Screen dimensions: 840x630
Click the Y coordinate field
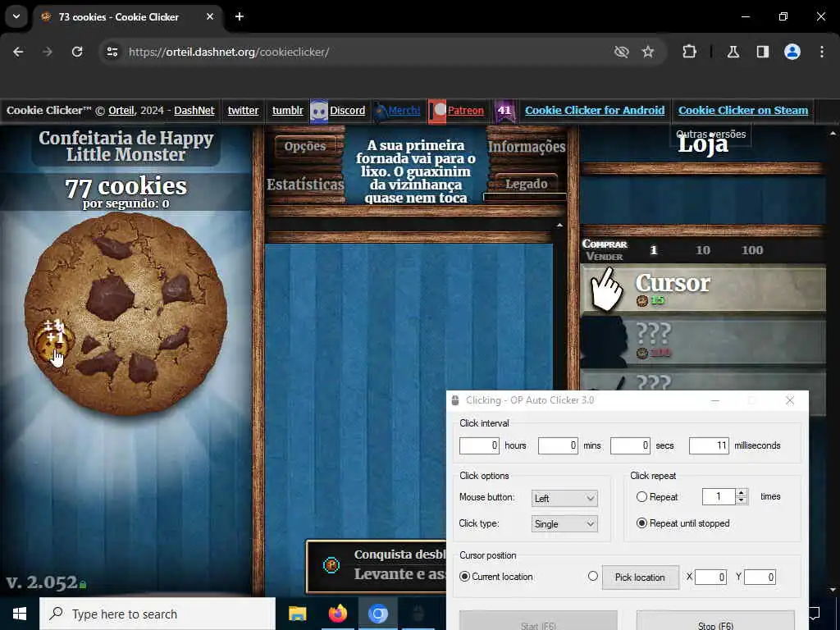click(x=760, y=577)
